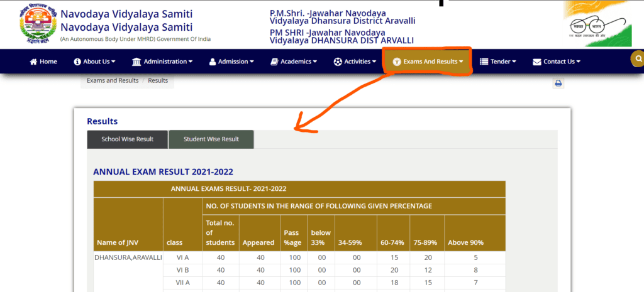The width and height of the screenshot is (644, 292).
Task: Open the search magnifier button
Action: [x=638, y=58]
